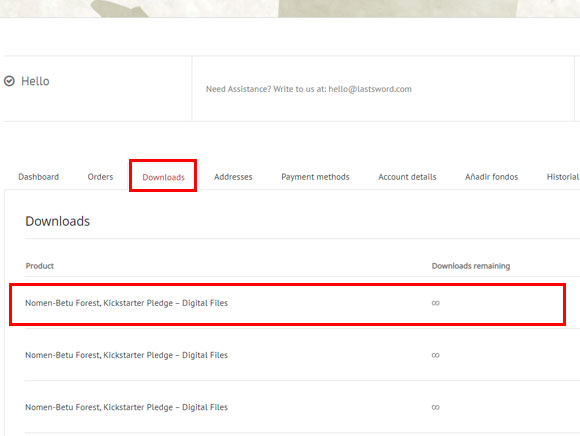Image resolution: width=580 pixels, height=436 pixels.
Task: Click the Downloads remaining column header
Action: [471, 266]
